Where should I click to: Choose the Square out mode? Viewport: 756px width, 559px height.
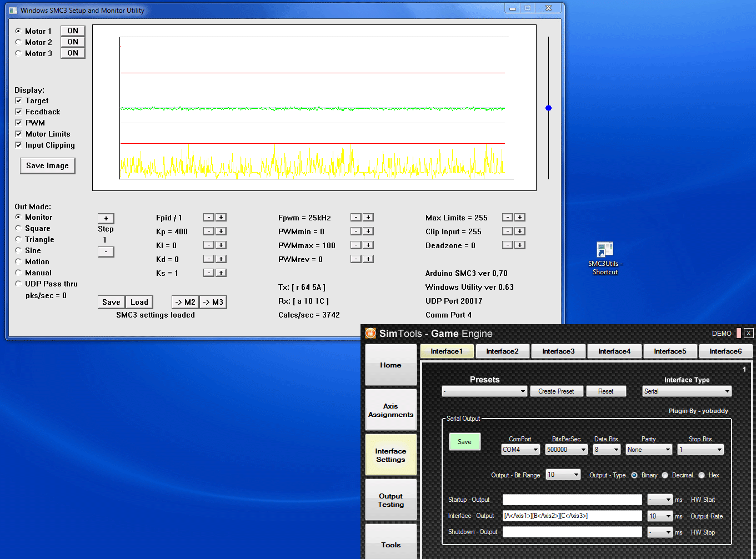(18, 228)
